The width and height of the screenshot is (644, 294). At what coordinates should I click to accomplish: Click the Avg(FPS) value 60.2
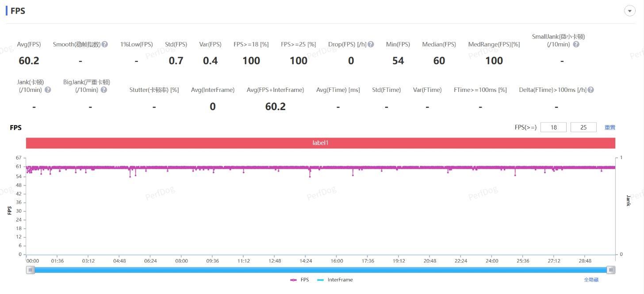tap(29, 61)
